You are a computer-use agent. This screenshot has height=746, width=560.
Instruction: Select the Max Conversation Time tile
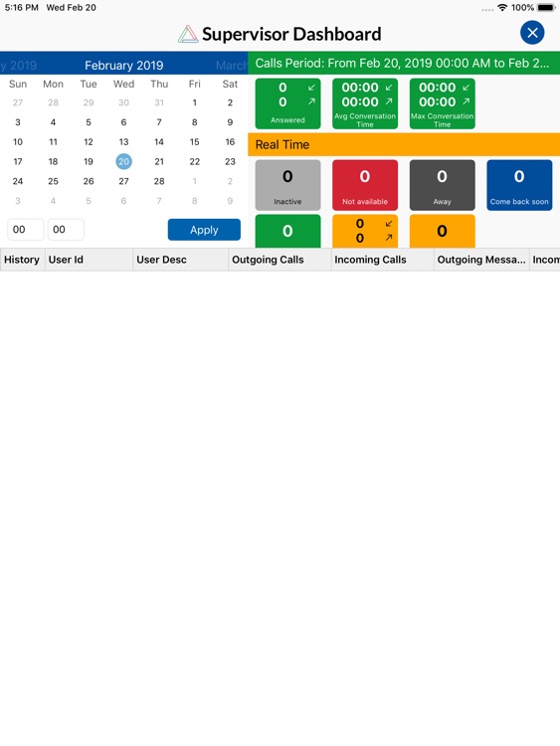[x=442, y=103]
